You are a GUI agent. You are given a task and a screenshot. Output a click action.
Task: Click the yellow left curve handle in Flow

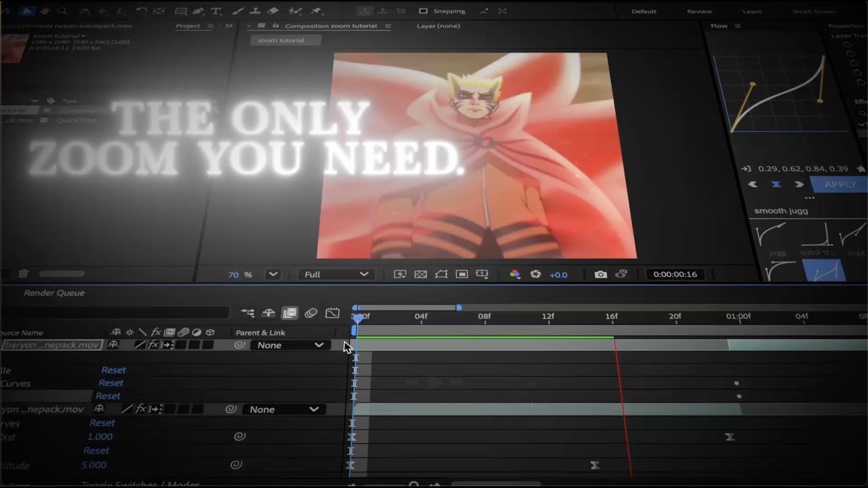(x=753, y=85)
